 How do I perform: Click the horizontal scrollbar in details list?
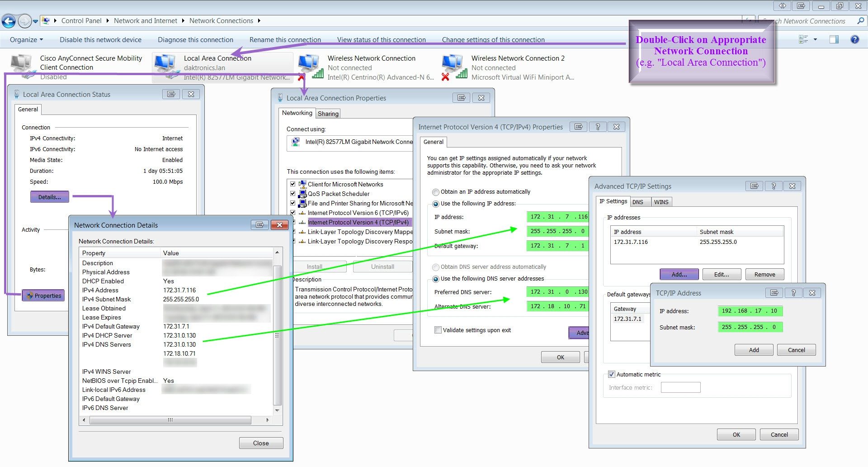click(x=170, y=420)
